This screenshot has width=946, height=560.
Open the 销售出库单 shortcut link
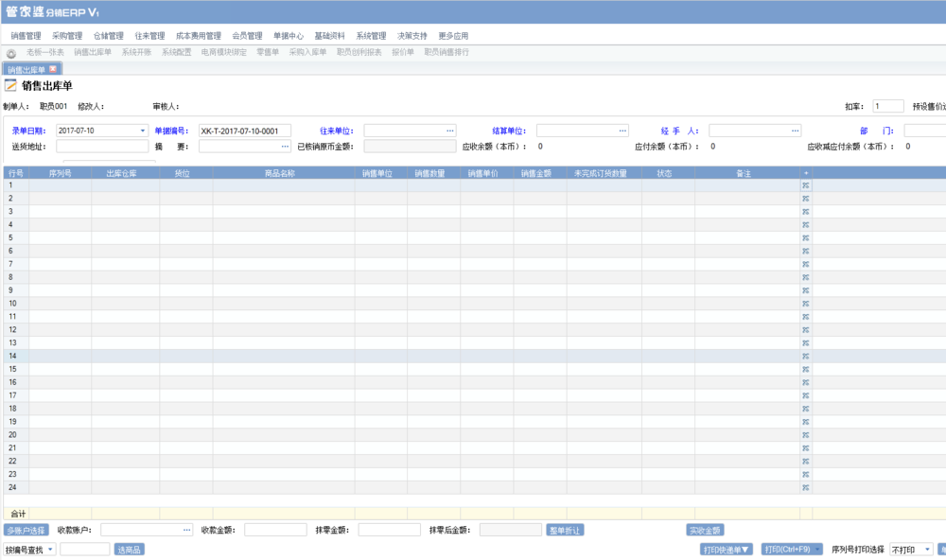coord(93,52)
